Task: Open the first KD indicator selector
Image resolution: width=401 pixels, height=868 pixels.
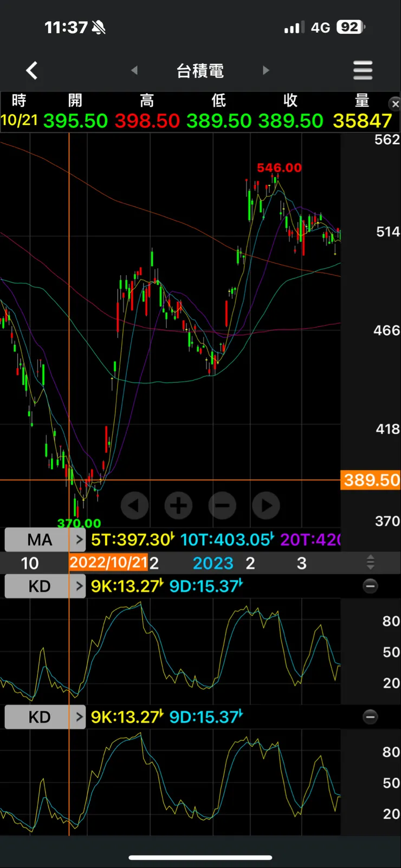Action: pos(45,586)
